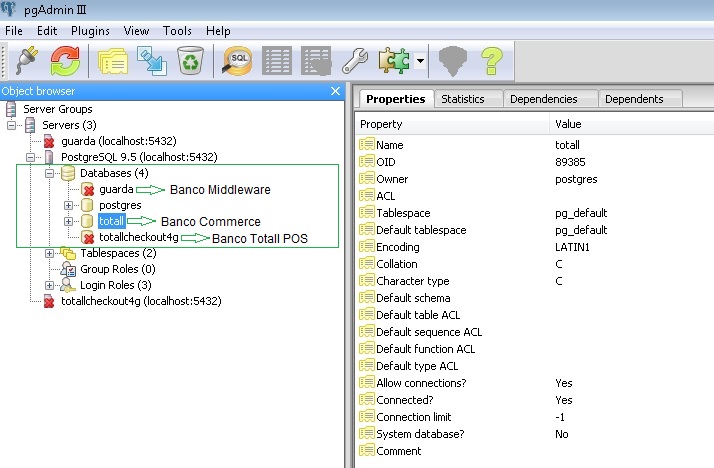
Task: Select PostgreSQL 9.5 (localhost:5432) server
Action: pos(139,157)
